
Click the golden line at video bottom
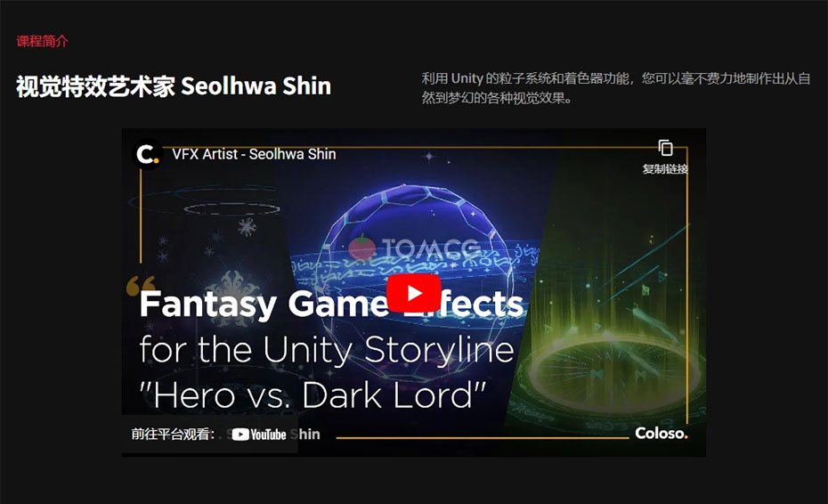[483, 438]
